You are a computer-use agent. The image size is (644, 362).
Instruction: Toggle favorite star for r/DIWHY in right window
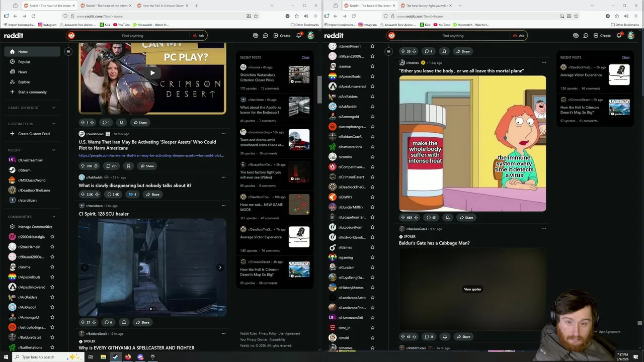372,197
